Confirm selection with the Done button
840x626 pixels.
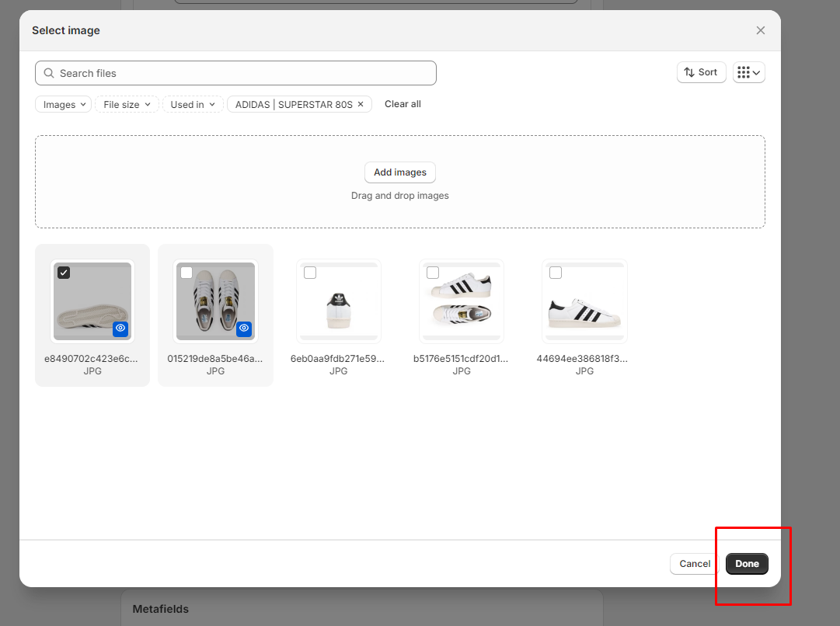[747, 564]
